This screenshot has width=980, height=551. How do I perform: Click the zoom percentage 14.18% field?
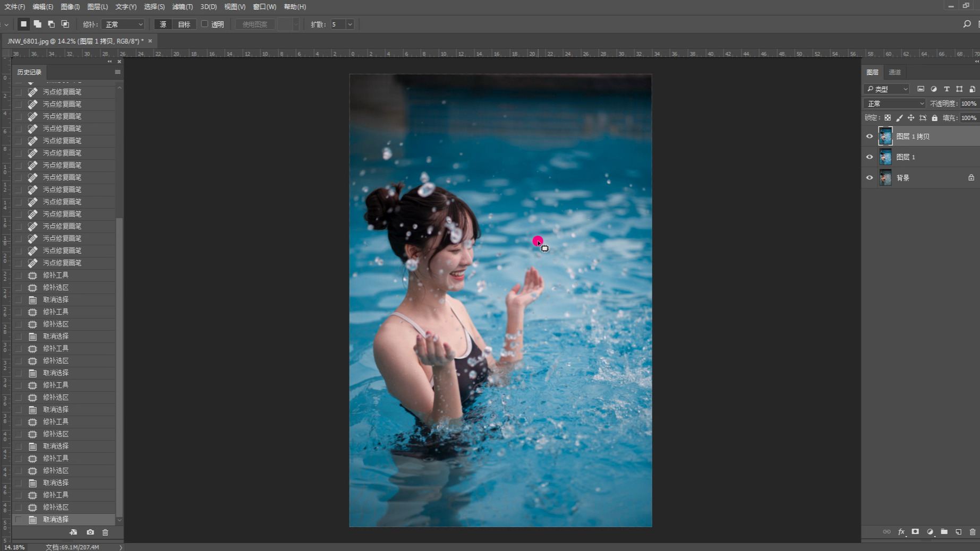point(14,547)
